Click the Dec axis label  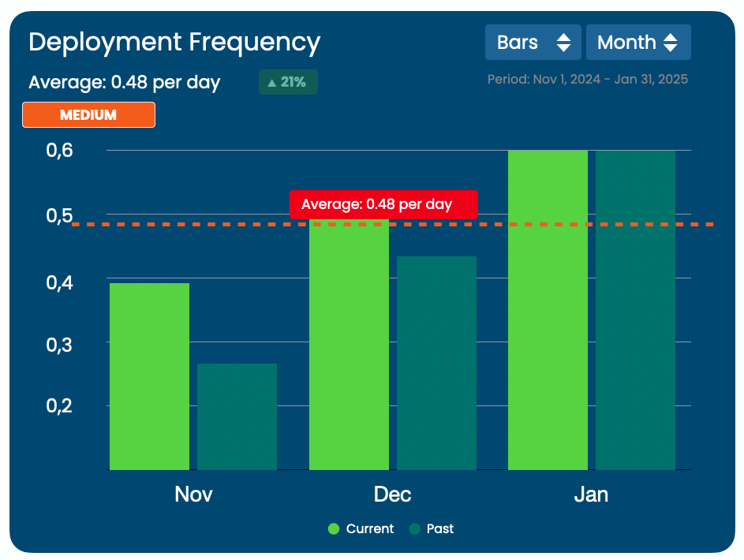point(392,495)
